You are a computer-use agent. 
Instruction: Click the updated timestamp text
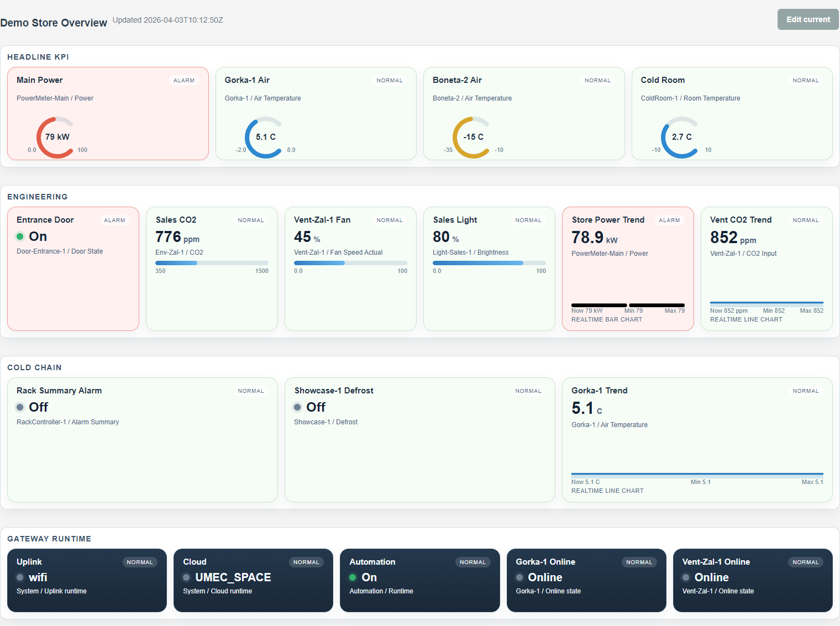pyautogui.click(x=167, y=20)
